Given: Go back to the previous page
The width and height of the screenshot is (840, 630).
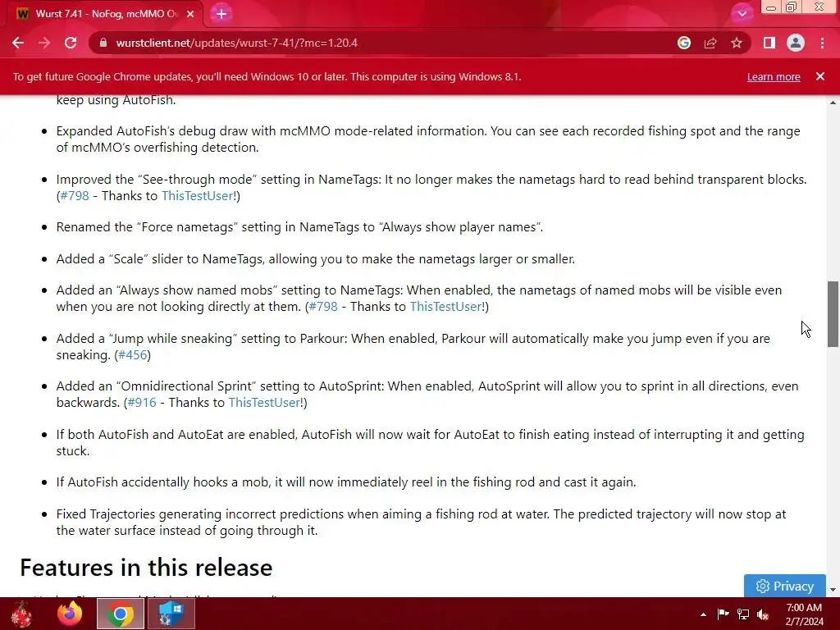Looking at the screenshot, I should point(18,43).
